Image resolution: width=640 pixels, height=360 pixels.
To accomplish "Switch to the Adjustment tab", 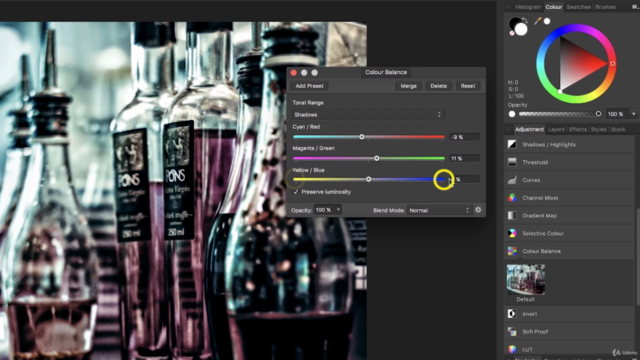I will (x=529, y=129).
